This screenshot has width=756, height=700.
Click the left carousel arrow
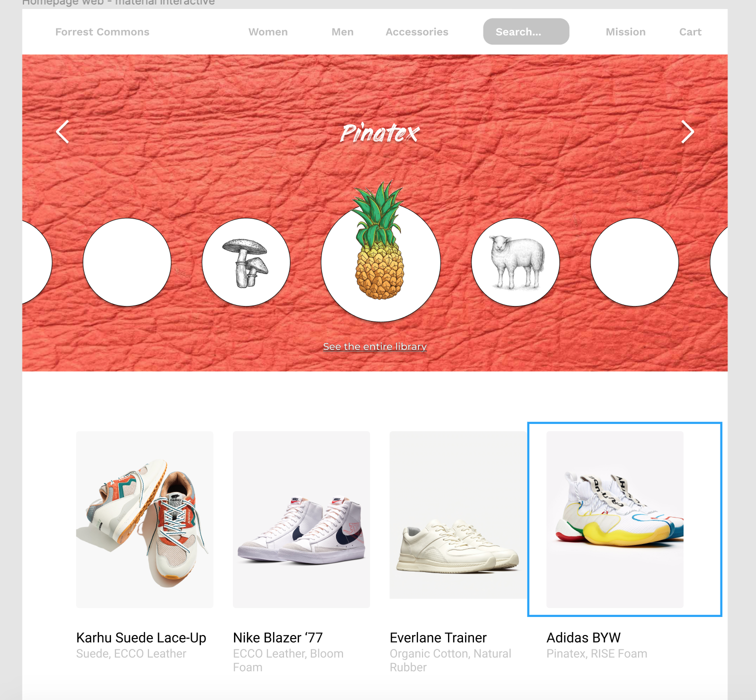pos(62,132)
